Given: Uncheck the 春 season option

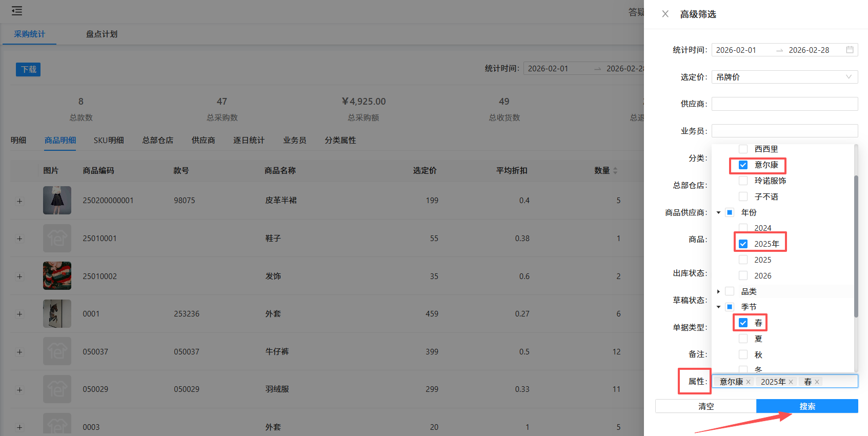Looking at the screenshot, I should pos(743,323).
